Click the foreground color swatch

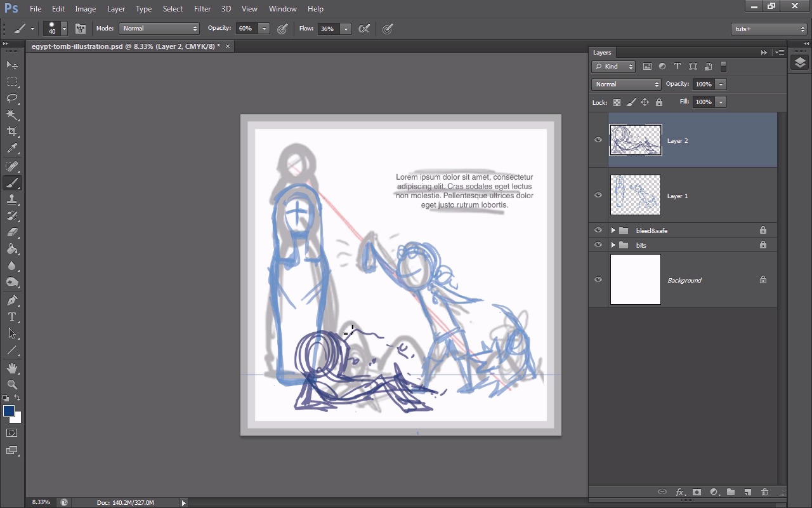click(x=9, y=411)
